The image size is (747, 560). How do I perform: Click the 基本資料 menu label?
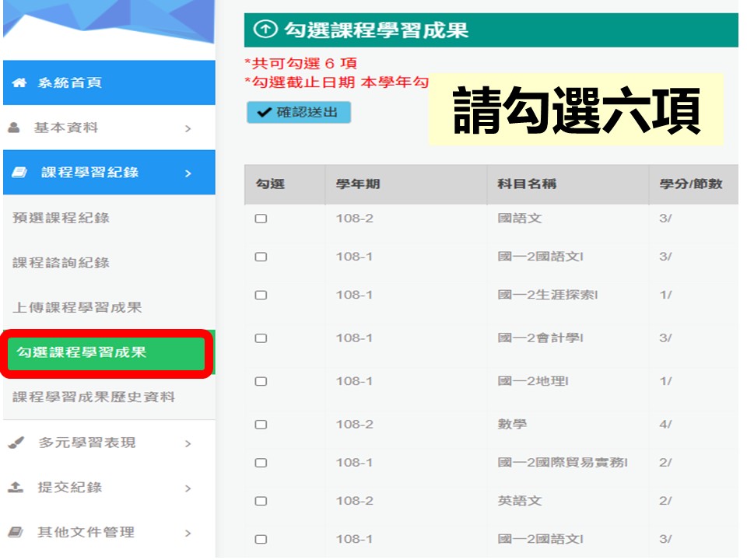(66, 128)
